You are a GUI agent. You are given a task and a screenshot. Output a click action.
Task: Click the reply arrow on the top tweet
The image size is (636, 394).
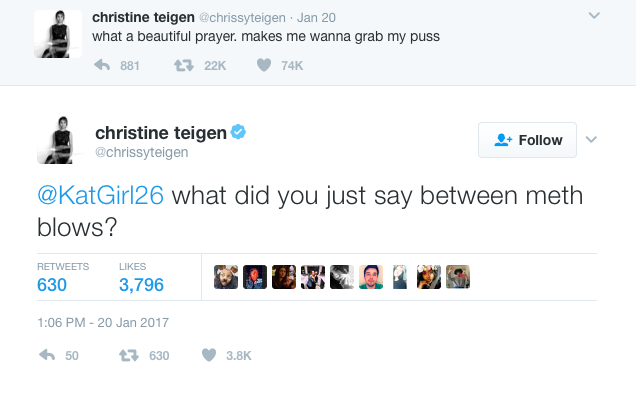click(102, 65)
